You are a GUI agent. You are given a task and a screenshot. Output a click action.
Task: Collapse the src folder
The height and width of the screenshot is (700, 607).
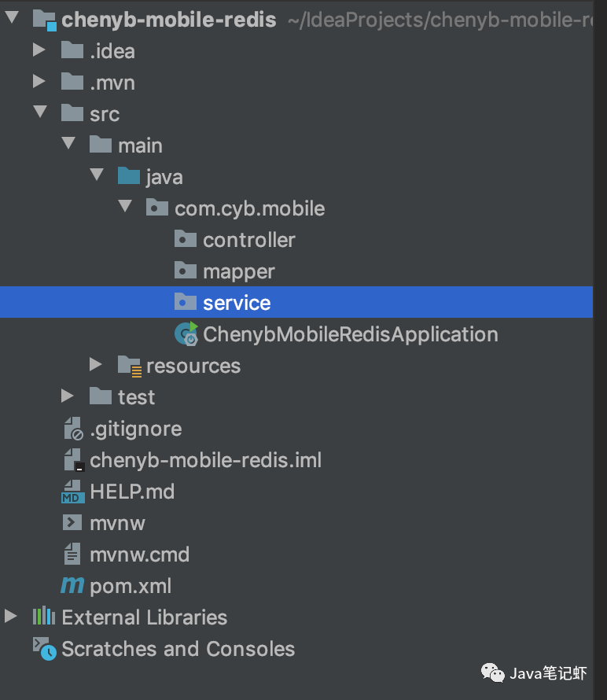pos(41,112)
